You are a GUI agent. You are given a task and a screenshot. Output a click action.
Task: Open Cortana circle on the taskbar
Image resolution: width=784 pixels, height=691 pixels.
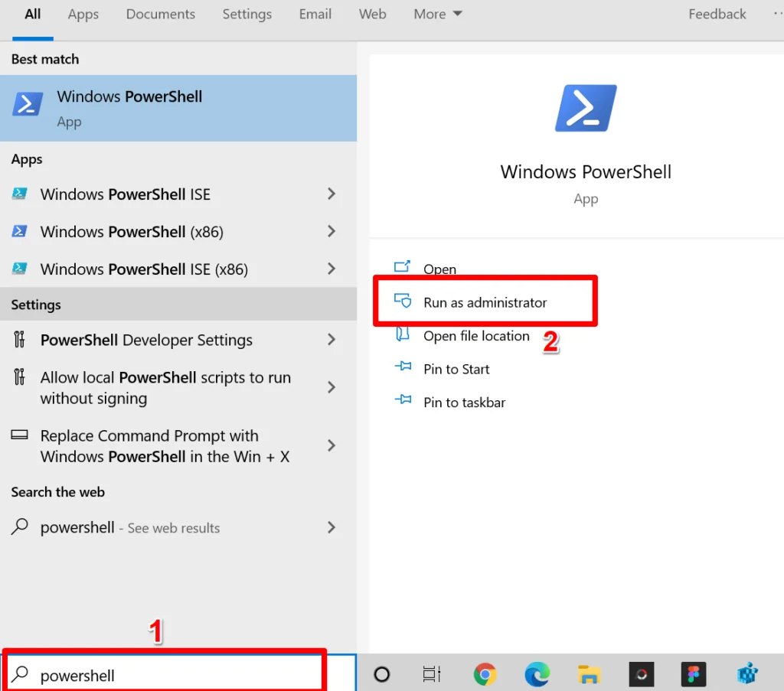coord(381,674)
